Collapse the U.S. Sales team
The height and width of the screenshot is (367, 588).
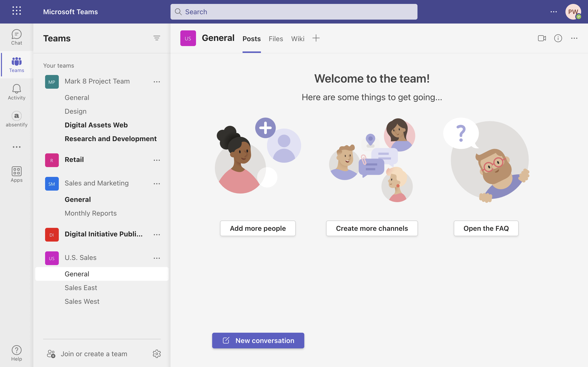pos(81,258)
